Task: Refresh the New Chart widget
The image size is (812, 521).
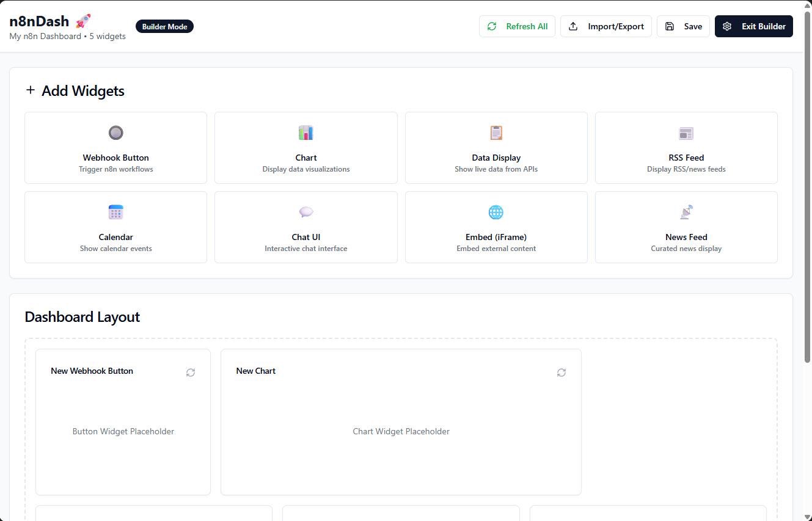Action: (561, 373)
